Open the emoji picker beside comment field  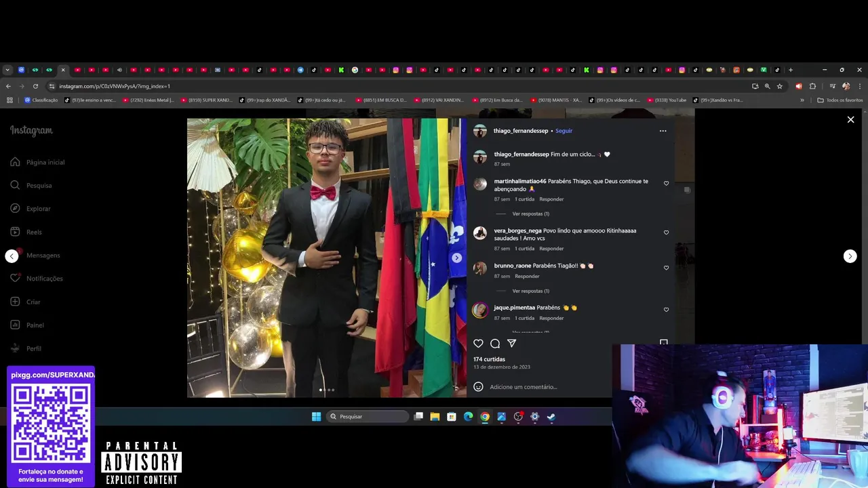478,387
